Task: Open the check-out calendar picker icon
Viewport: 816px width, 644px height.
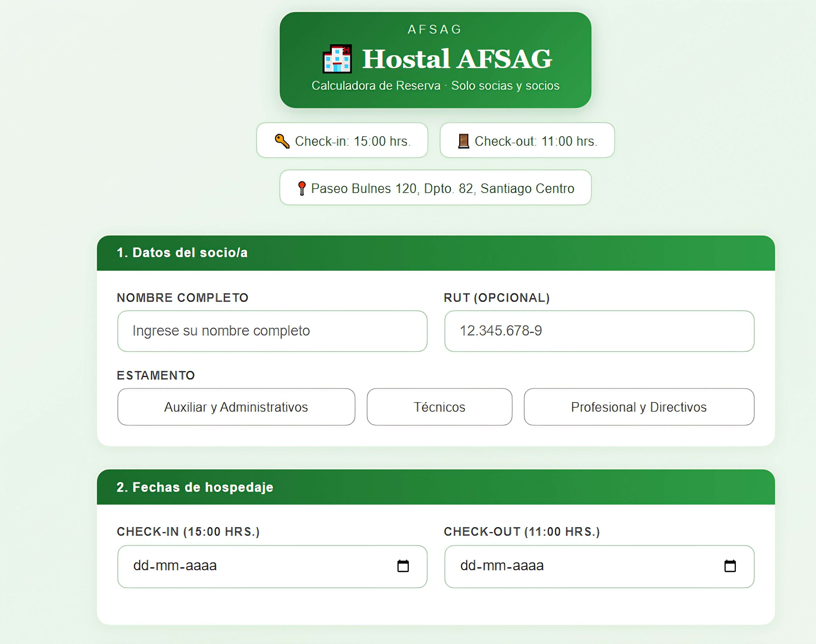Action: coord(730,566)
